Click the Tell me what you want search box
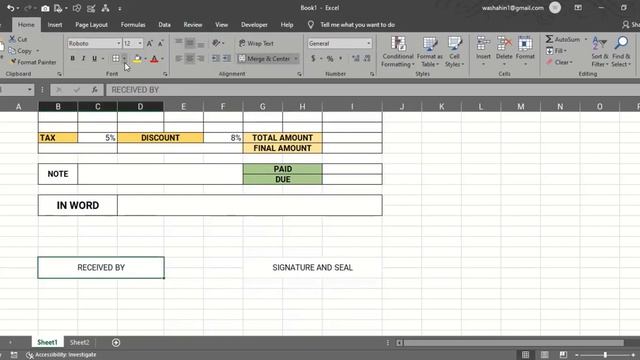 357,25
